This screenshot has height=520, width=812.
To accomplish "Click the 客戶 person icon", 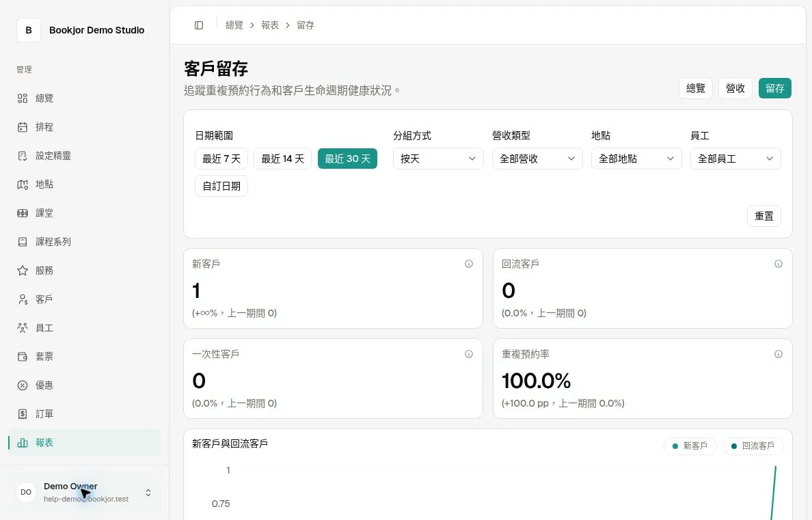I will 23,299.
